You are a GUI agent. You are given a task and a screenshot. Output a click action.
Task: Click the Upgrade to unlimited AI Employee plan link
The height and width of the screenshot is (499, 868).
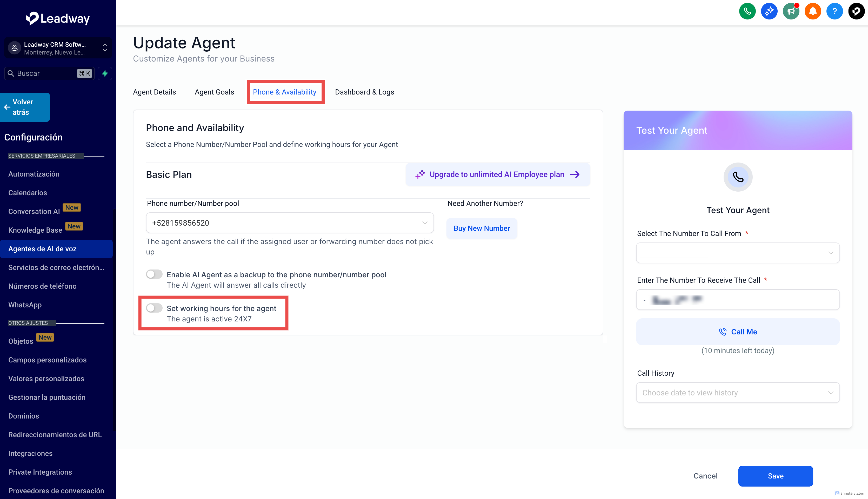tap(497, 174)
